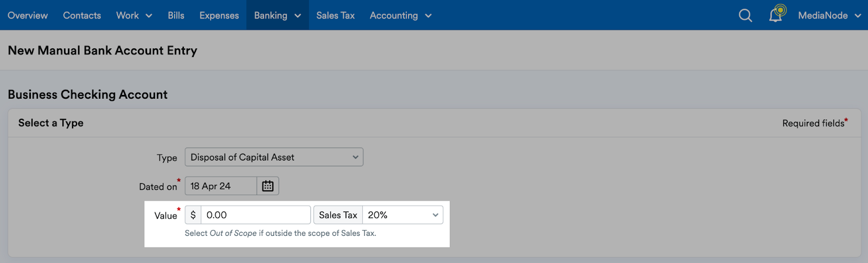The height and width of the screenshot is (263, 868).
Task: Open the Contacts menu item
Action: point(82,15)
